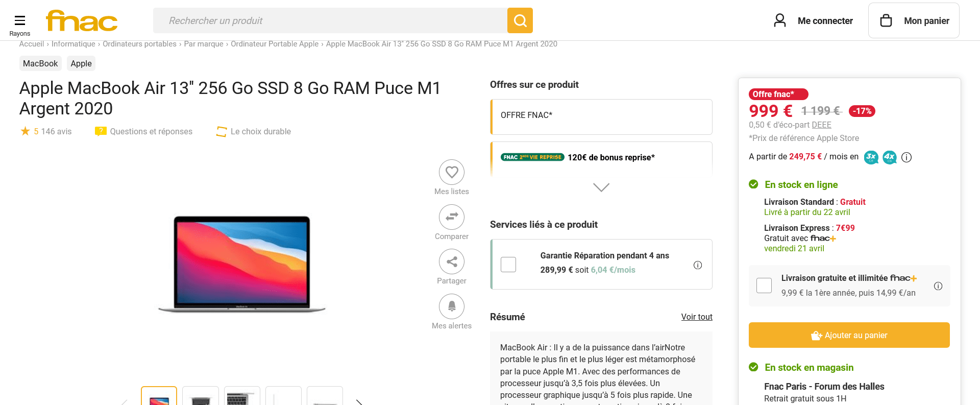Open Voir tout summary link
Image resolution: width=980 pixels, height=405 pixels.
pyautogui.click(x=697, y=317)
